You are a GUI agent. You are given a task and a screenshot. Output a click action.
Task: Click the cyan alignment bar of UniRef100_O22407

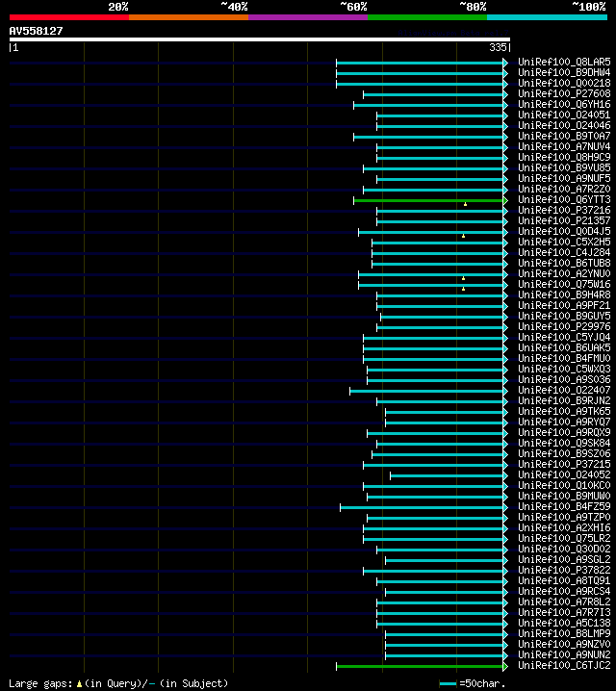tap(426, 391)
